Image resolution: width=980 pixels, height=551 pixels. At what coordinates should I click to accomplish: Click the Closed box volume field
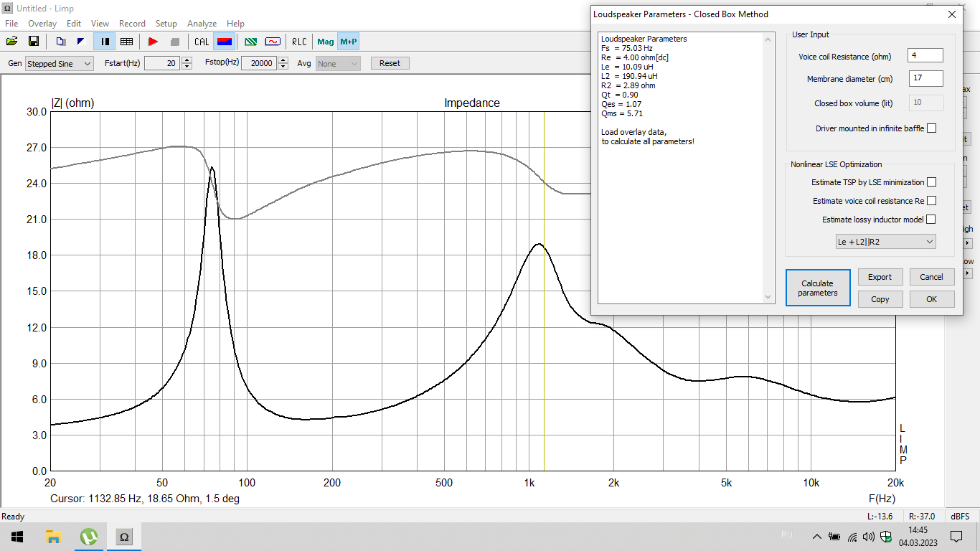pyautogui.click(x=925, y=103)
